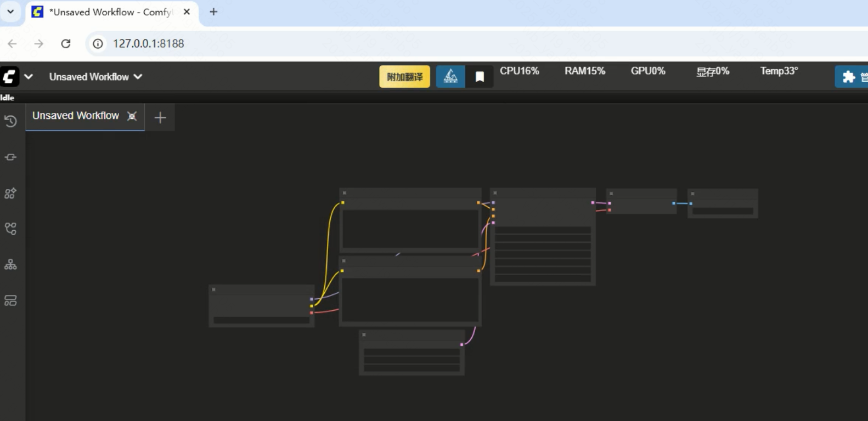Go back in browser history
Screen dimensions: 868x421
click(x=12, y=43)
